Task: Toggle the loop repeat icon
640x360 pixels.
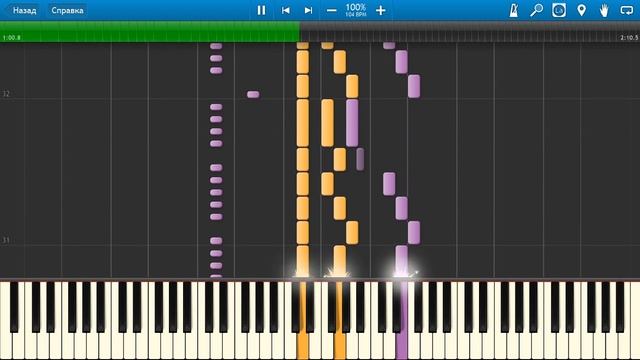Action: [627, 10]
